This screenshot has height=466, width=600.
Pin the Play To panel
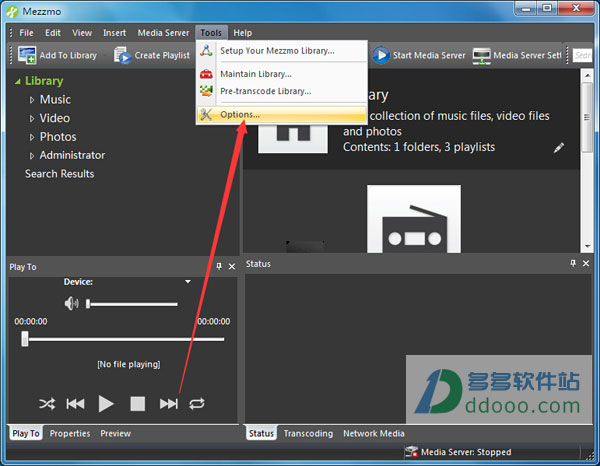point(218,266)
